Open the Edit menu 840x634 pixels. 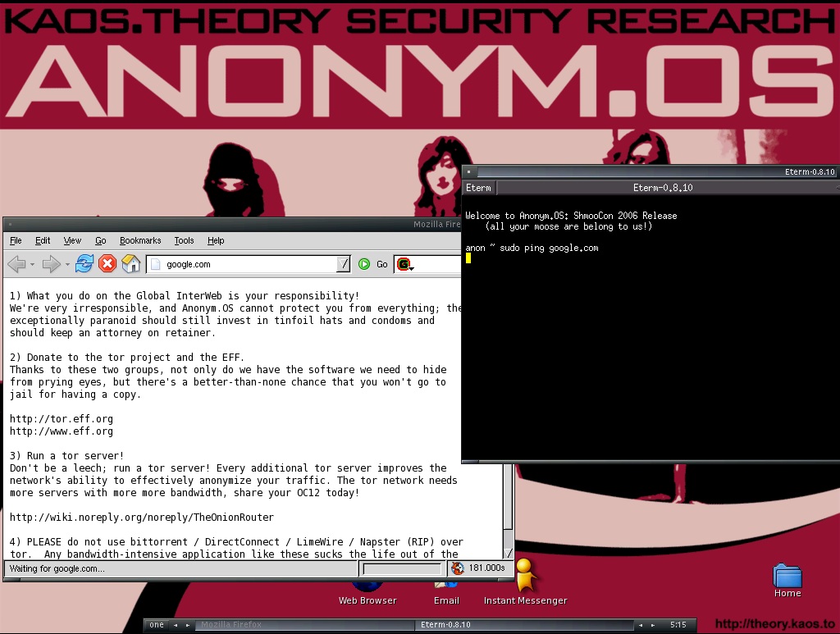[x=43, y=240]
